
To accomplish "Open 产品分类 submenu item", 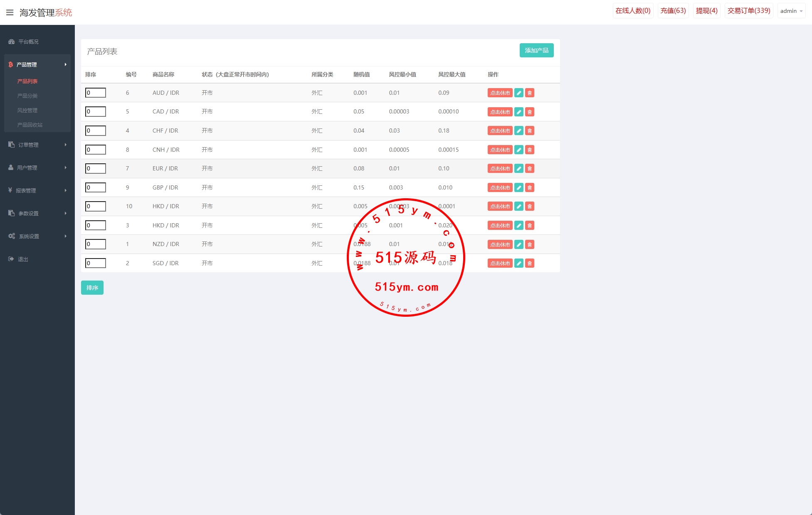I will [27, 96].
